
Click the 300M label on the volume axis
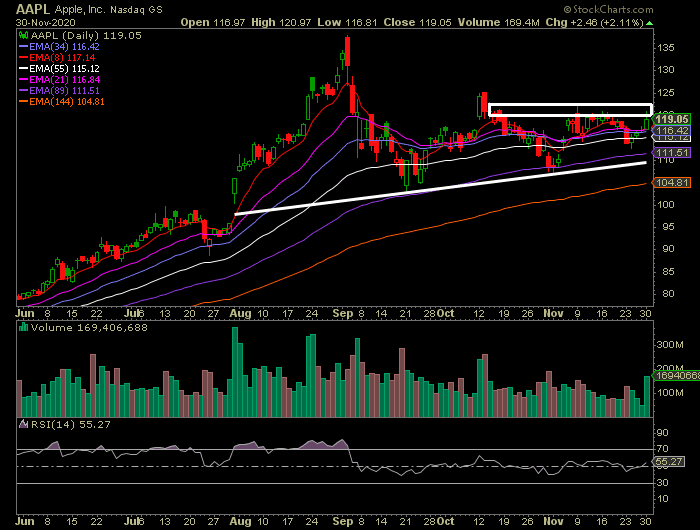tap(670, 345)
